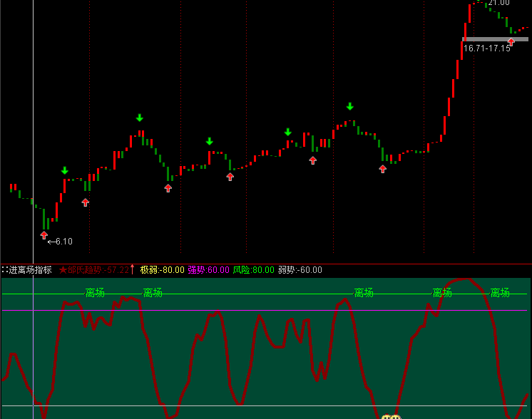Click the magenta 强势:60.00 label
This screenshot has width=532, height=419.
pos(209,270)
